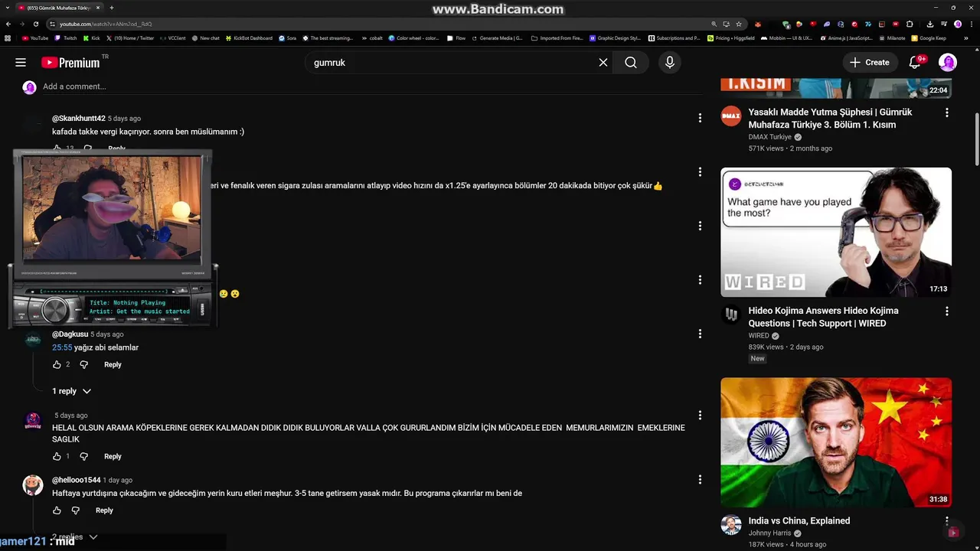This screenshot has width=980, height=551.
Task: Open India vs China, Explained title
Action: (x=799, y=520)
